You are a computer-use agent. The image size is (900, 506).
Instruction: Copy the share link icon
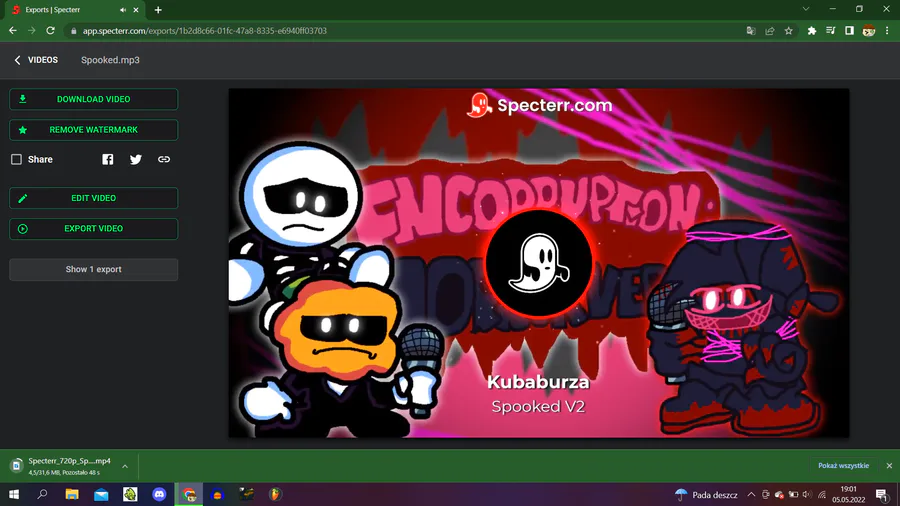point(164,159)
